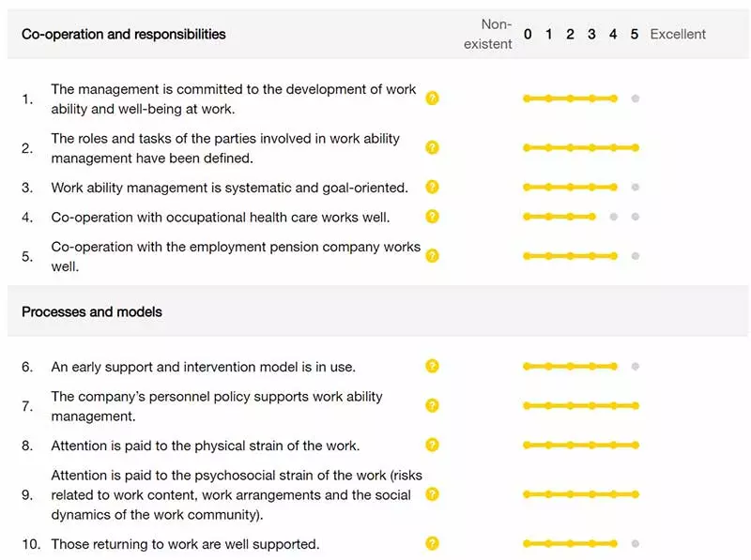Viewport: 751px width, 560px height.
Task: Rate occupational health care co-operation as 4
Action: [613, 217]
